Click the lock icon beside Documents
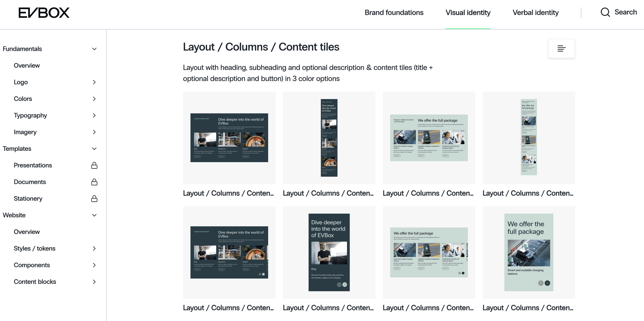 (x=94, y=182)
